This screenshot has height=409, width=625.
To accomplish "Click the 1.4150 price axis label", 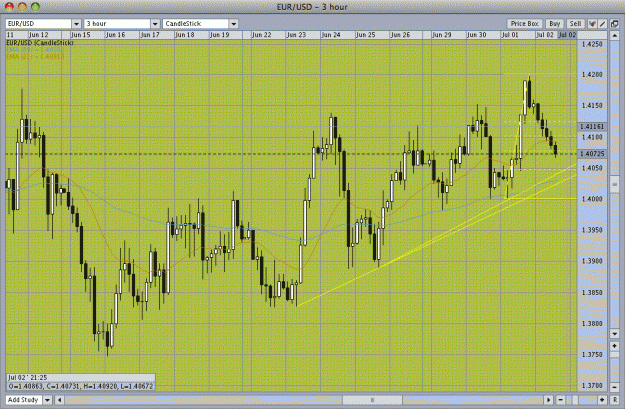I will point(592,106).
